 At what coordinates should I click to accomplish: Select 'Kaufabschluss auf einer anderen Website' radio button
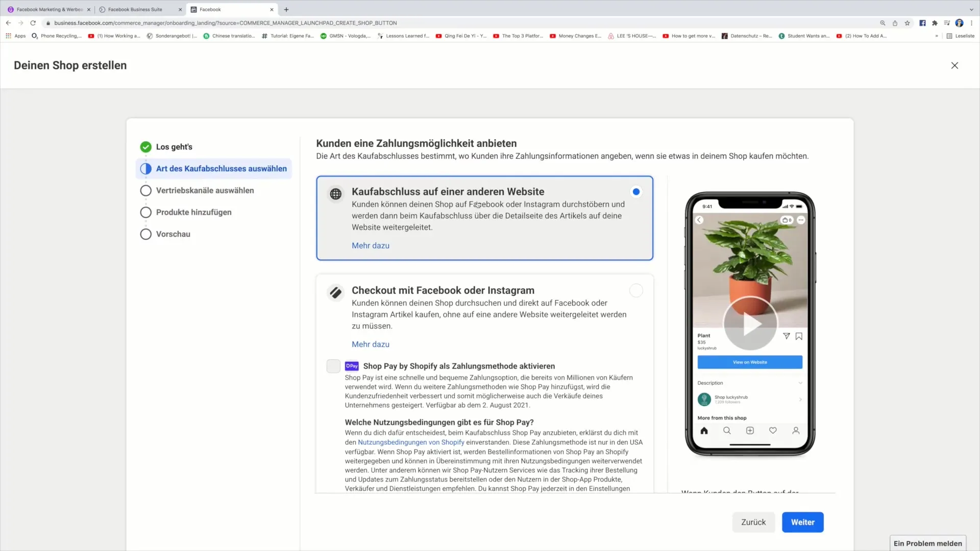pos(636,192)
